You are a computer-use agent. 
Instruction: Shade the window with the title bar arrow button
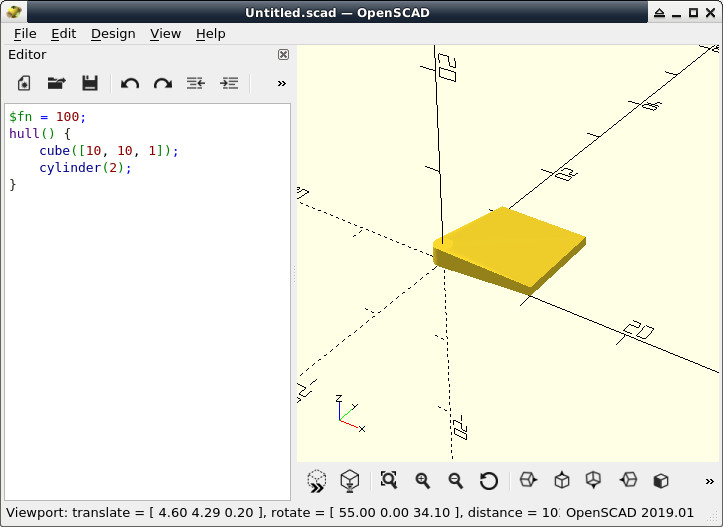(x=659, y=13)
